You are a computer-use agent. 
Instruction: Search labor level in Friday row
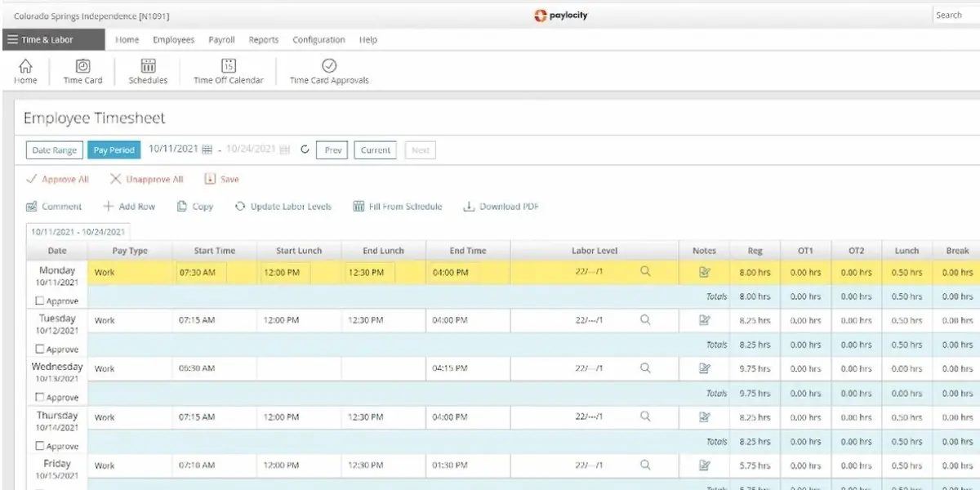pyautogui.click(x=645, y=465)
